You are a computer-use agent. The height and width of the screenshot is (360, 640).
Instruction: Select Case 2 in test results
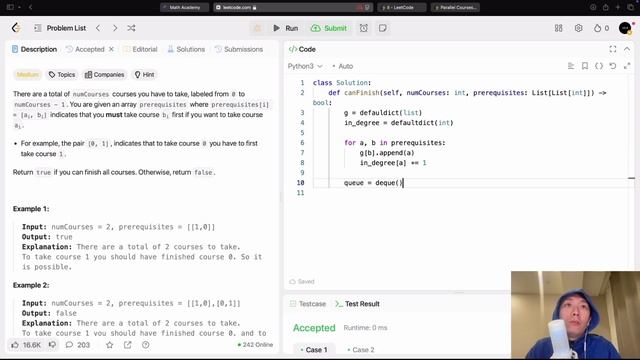click(361, 350)
